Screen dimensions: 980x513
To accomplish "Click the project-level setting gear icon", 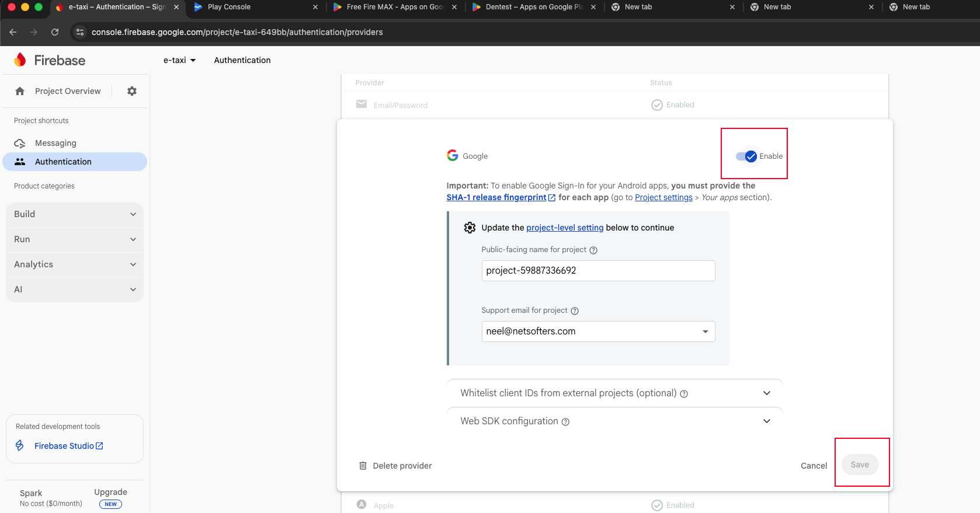I will pos(470,228).
